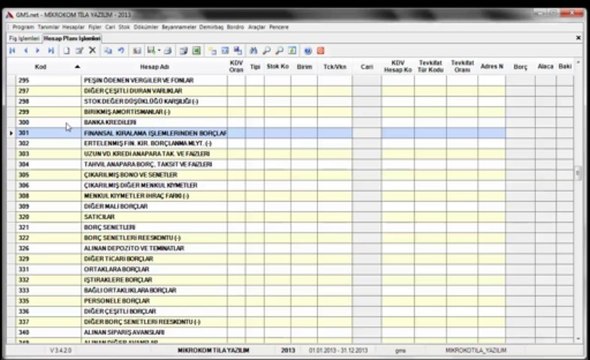This screenshot has width=590, height=360.
Task: Sort by the Kod column header
Action: [x=40, y=67]
